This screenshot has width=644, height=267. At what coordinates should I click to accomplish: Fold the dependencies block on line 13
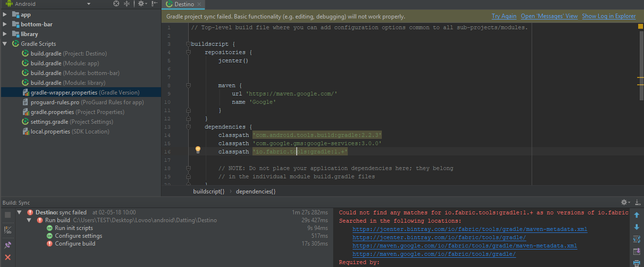pyautogui.click(x=188, y=127)
